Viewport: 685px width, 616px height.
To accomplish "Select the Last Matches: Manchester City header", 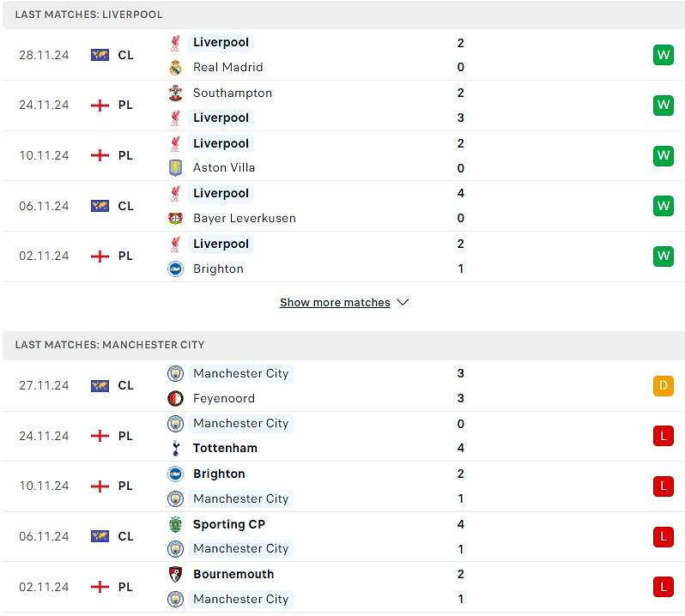I will click(342, 345).
